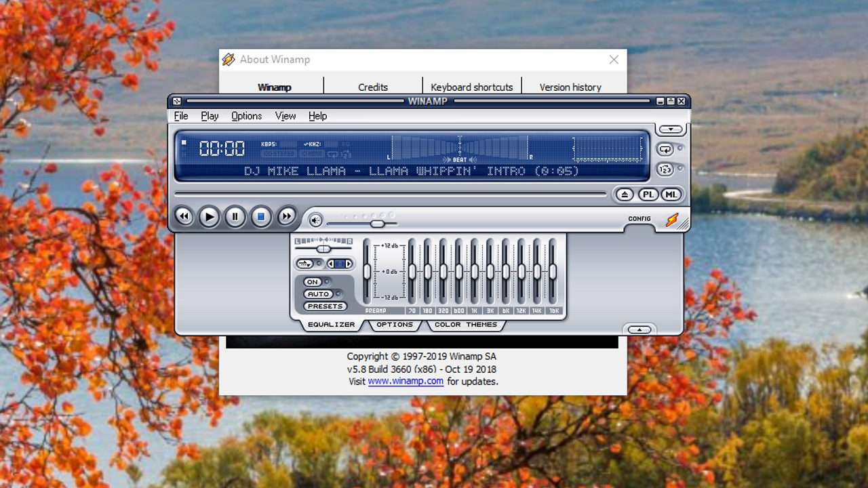868x488 pixels.
Task: Click the 180 Hz equalizer band slider
Action: coord(428,272)
